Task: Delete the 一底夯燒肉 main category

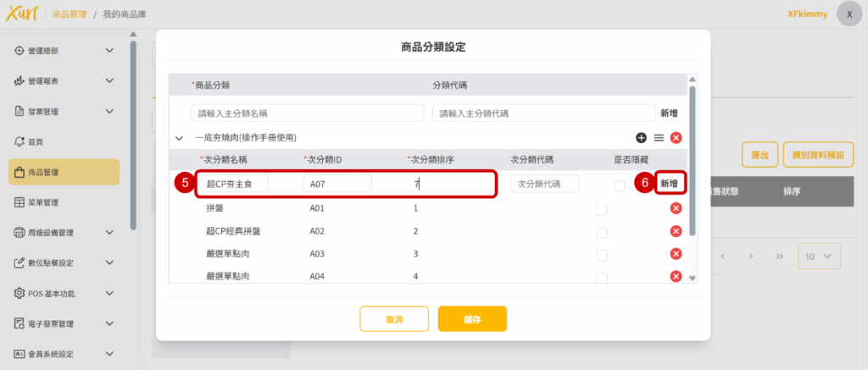Action: [676, 137]
